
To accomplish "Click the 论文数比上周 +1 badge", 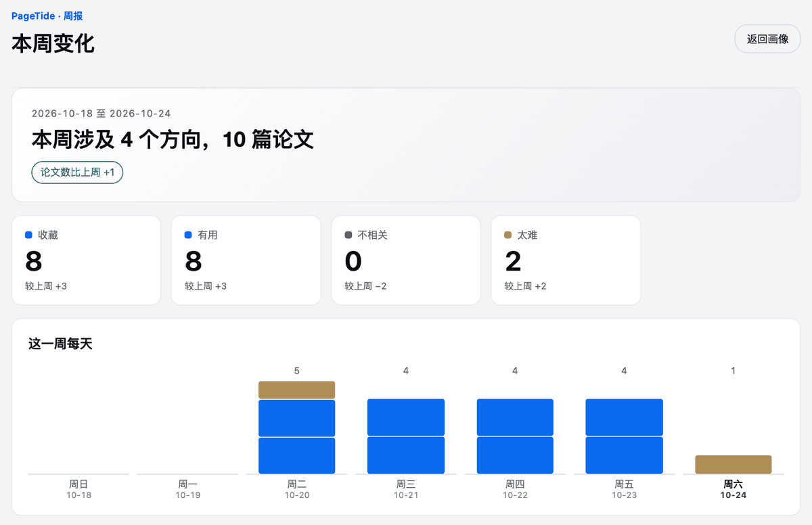I will [77, 173].
